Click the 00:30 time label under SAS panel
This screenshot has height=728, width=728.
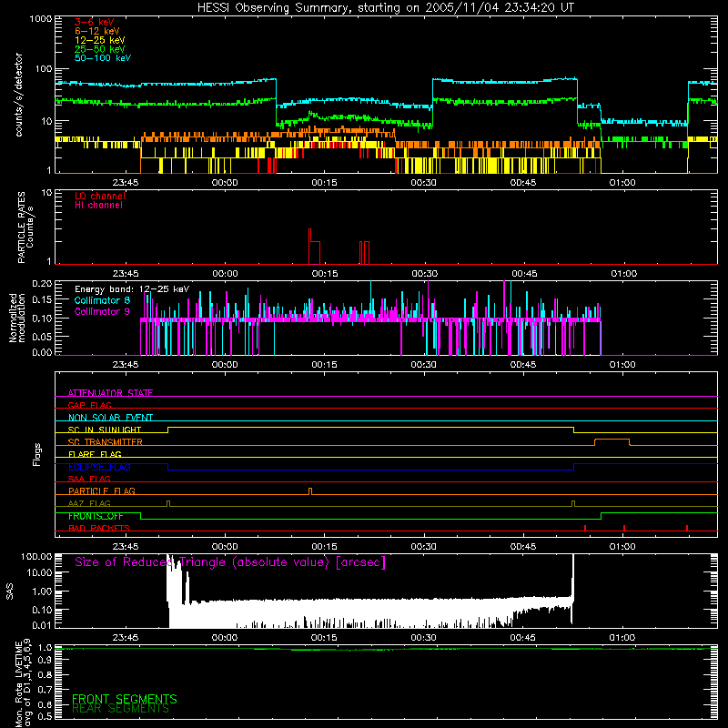(423, 638)
